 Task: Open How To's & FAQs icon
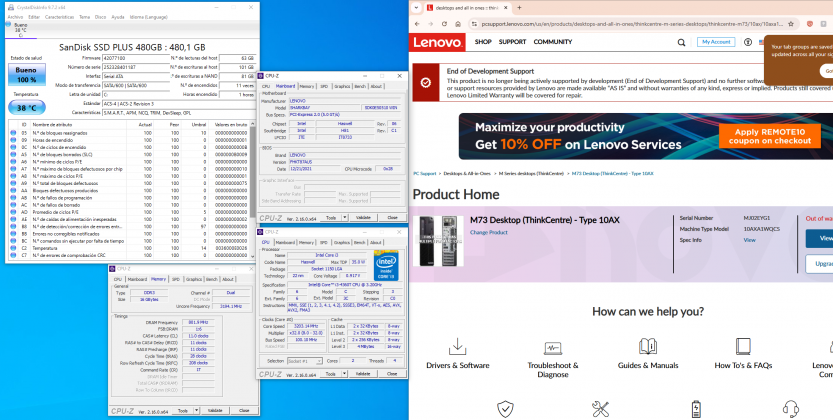pos(743,346)
